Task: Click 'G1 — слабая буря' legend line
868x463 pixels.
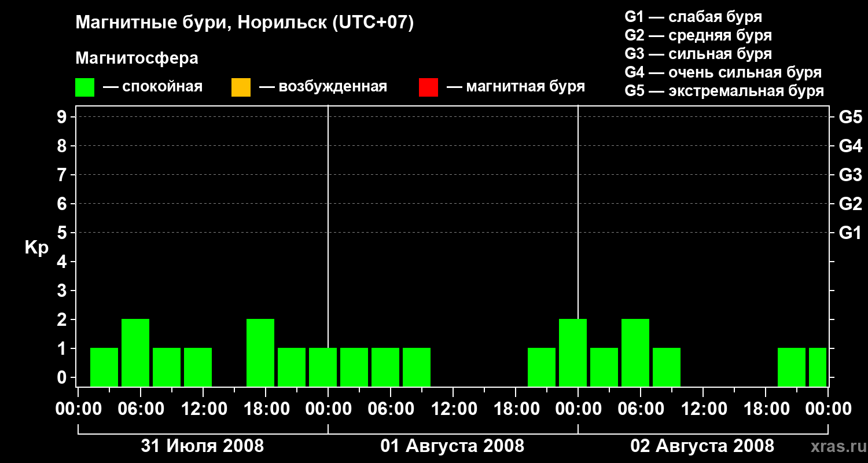Action: click(x=693, y=17)
